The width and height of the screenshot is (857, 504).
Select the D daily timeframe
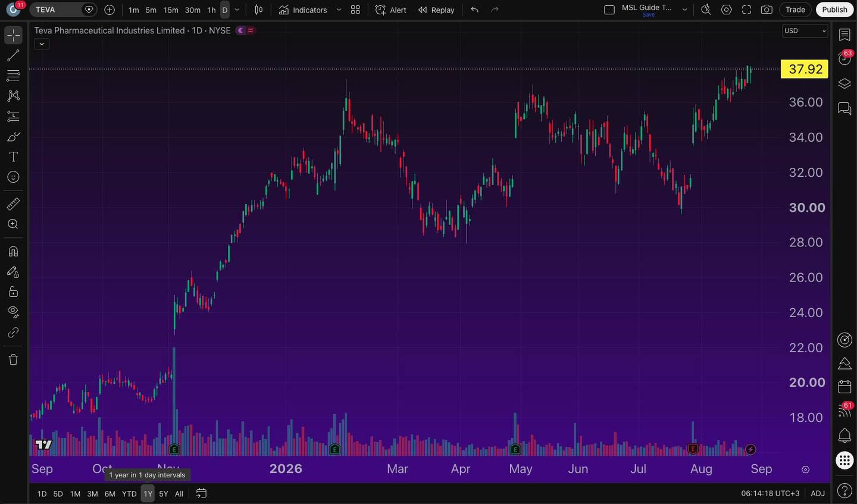click(x=225, y=10)
